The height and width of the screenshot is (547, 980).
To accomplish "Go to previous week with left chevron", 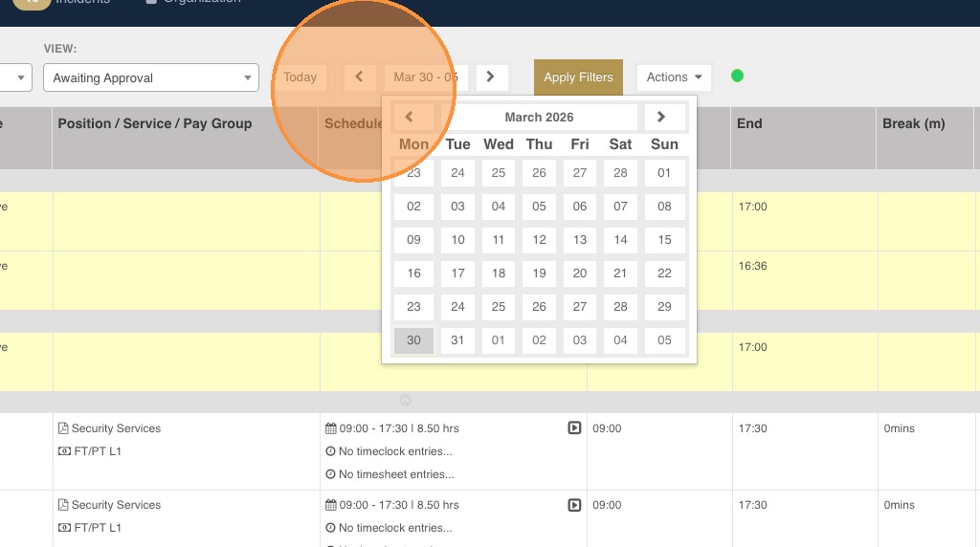I will pos(360,77).
